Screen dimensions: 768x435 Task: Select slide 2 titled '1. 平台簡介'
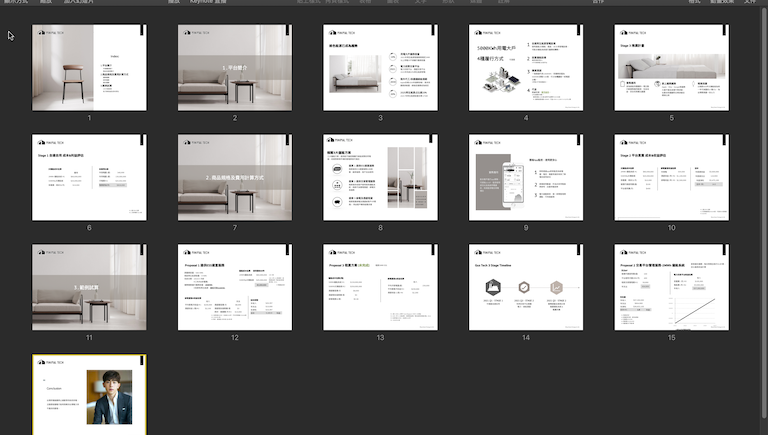pos(234,68)
